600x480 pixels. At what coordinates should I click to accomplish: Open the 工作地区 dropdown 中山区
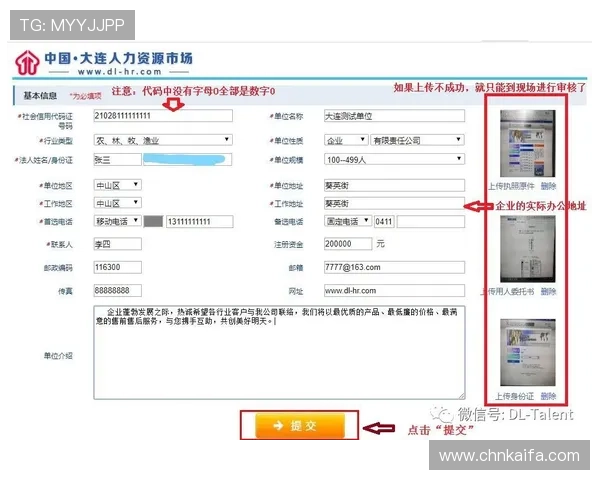117,203
